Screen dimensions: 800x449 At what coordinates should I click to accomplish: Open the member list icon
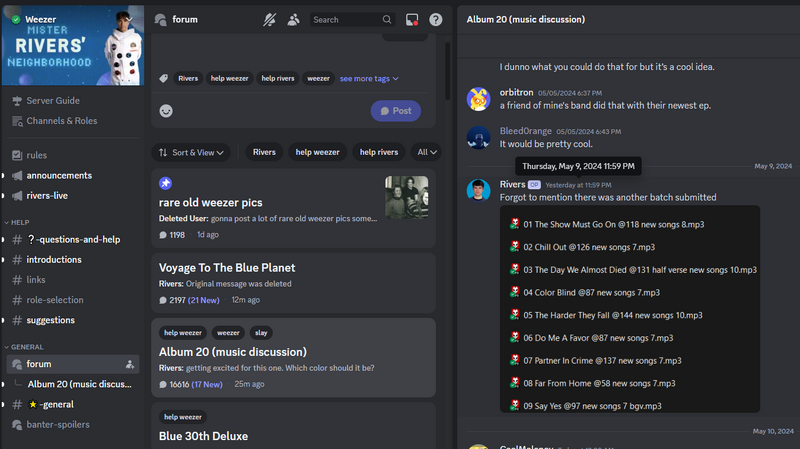[x=293, y=19]
